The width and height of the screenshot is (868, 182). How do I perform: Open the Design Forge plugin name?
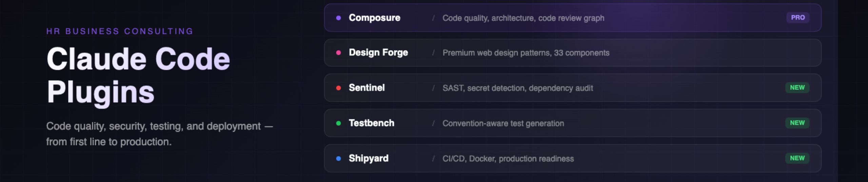[378, 53]
